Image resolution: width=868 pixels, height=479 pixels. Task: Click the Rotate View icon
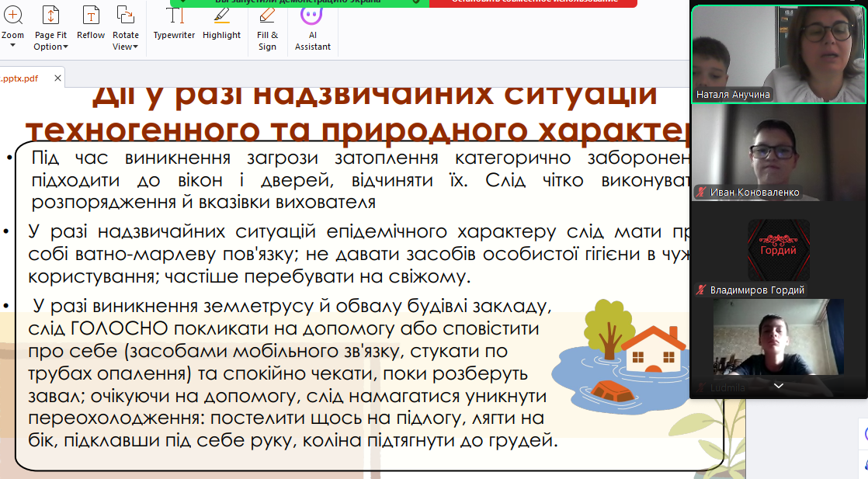point(125,16)
